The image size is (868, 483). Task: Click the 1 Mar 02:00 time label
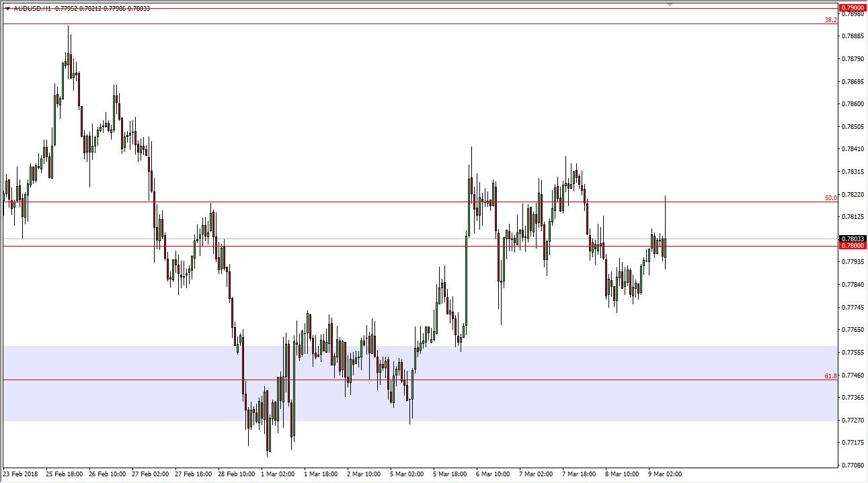[x=279, y=474]
